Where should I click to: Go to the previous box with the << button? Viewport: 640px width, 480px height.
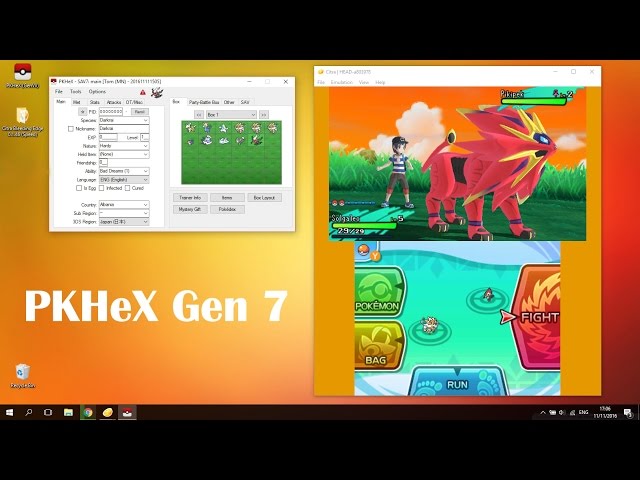click(x=199, y=115)
